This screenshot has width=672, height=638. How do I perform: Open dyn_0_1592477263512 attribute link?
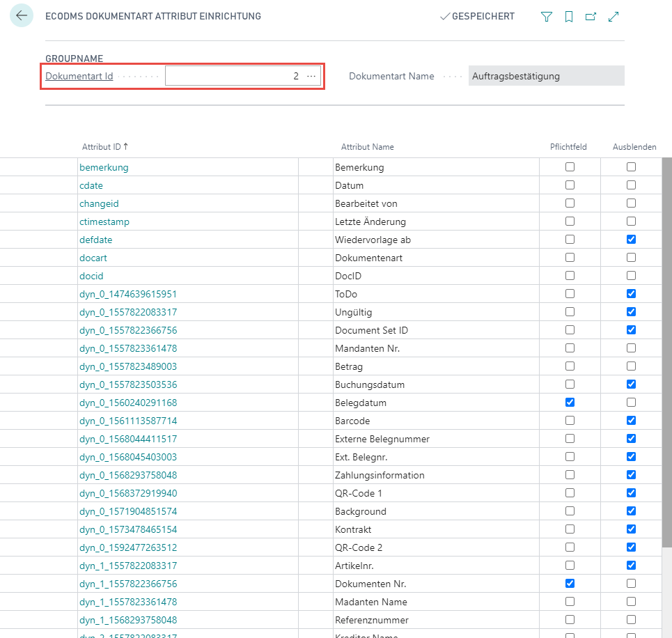pyautogui.click(x=128, y=547)
